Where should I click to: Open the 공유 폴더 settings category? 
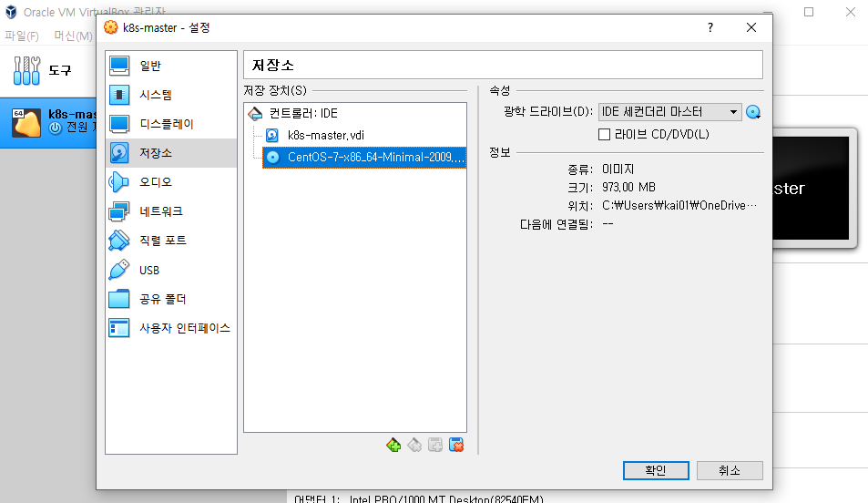tap(171, 299)
